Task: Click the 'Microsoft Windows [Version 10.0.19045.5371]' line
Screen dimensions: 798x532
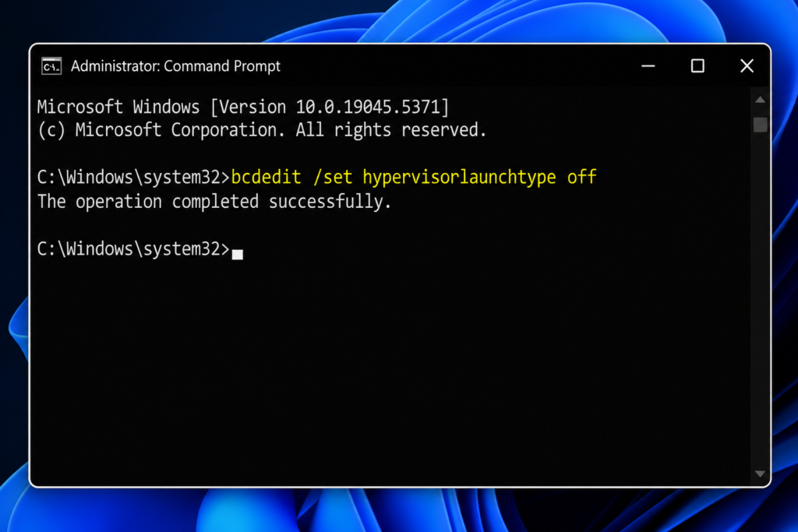Action: (x=243, y=107)
